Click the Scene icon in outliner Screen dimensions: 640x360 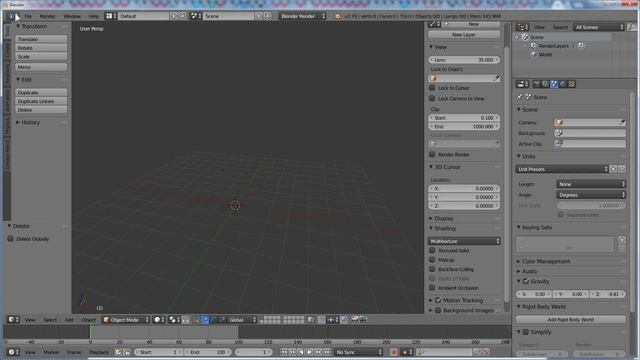tap(526, 37)
